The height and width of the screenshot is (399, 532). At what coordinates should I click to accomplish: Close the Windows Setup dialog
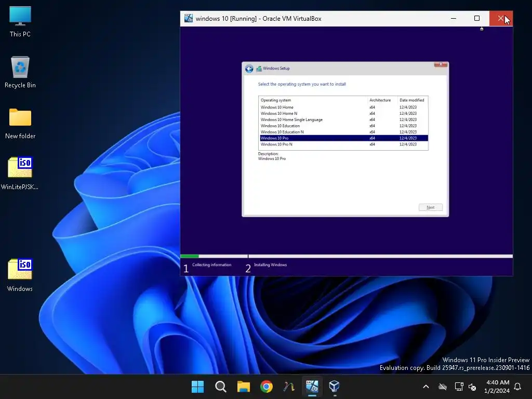441,64
